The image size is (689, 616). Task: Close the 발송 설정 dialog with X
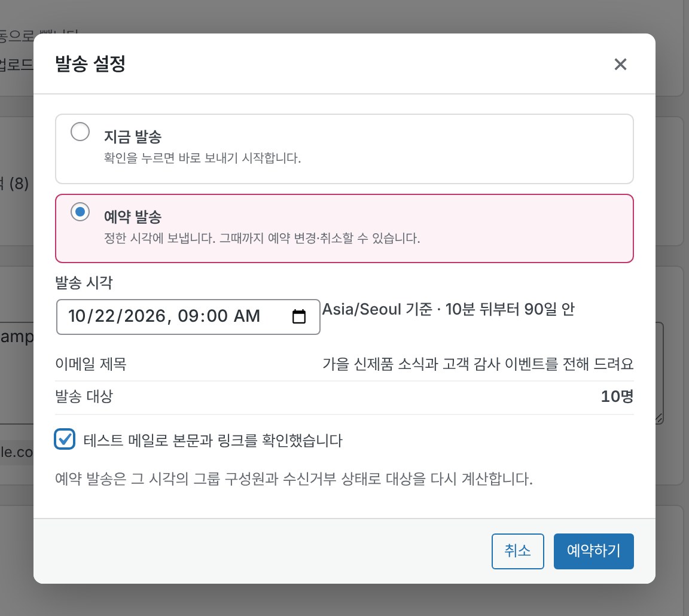coord(620,64)
